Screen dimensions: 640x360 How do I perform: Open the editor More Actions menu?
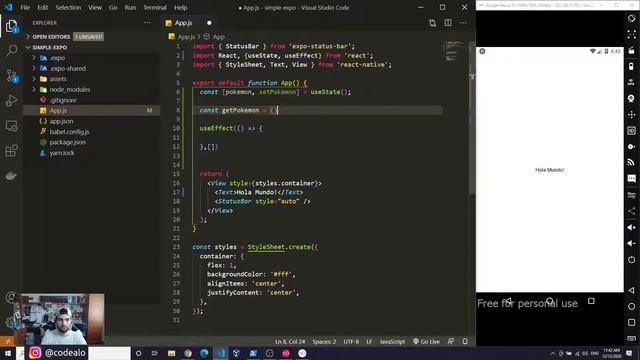(x=463, y=23)
